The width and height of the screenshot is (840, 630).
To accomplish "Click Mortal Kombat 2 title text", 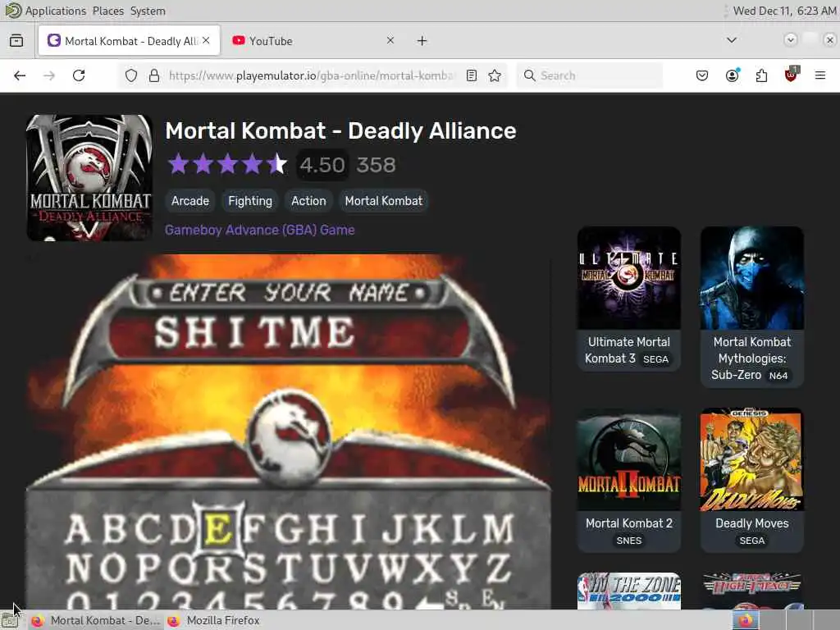I will coord(629,523).
